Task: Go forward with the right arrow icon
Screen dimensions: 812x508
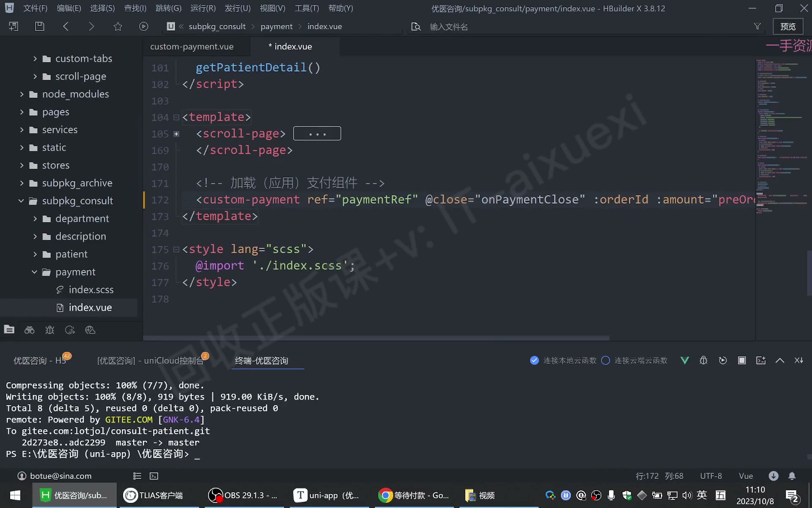Action: coord(91,26)
